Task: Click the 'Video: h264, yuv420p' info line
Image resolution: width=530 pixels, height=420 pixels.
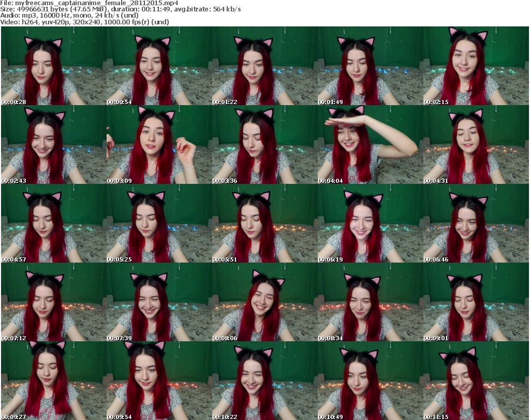Action: [84, 22]
